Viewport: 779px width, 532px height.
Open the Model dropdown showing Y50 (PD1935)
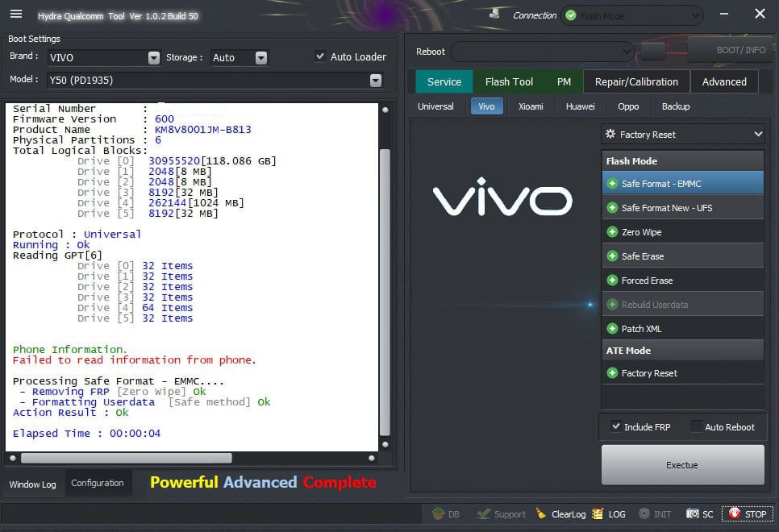(x=215, y=80)
